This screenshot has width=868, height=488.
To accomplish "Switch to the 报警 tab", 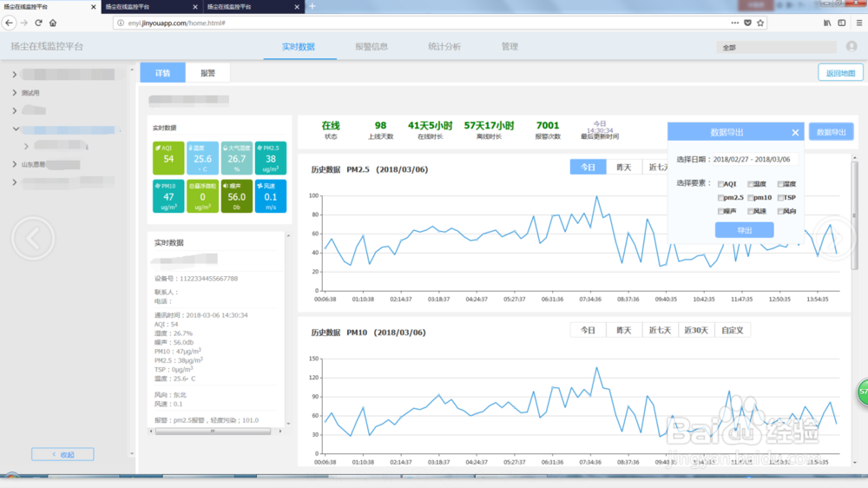I will coord(207,73).
